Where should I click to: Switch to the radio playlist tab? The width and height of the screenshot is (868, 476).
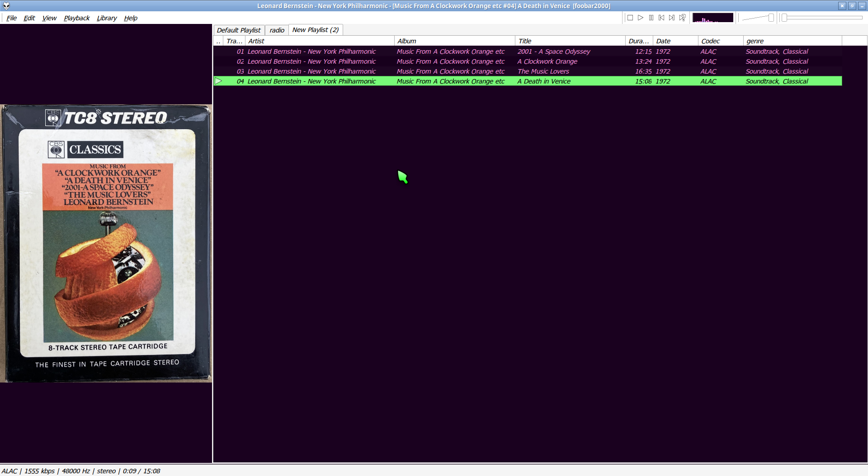[277, 30]
